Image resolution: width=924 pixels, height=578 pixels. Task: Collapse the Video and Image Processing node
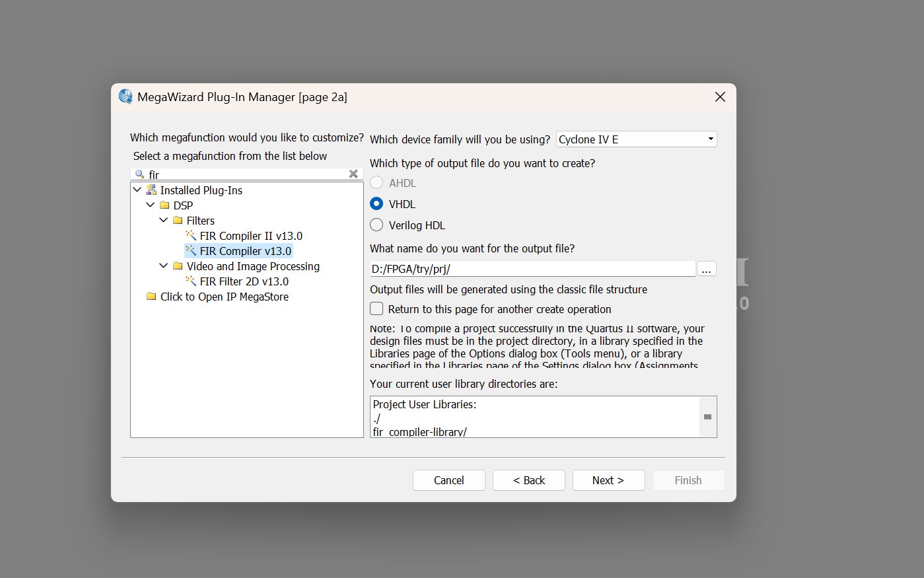pyautogui.click(x=164, y=266)
